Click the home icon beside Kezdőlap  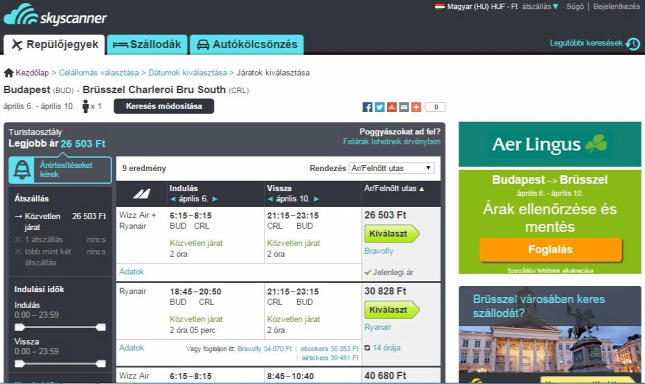9,73
